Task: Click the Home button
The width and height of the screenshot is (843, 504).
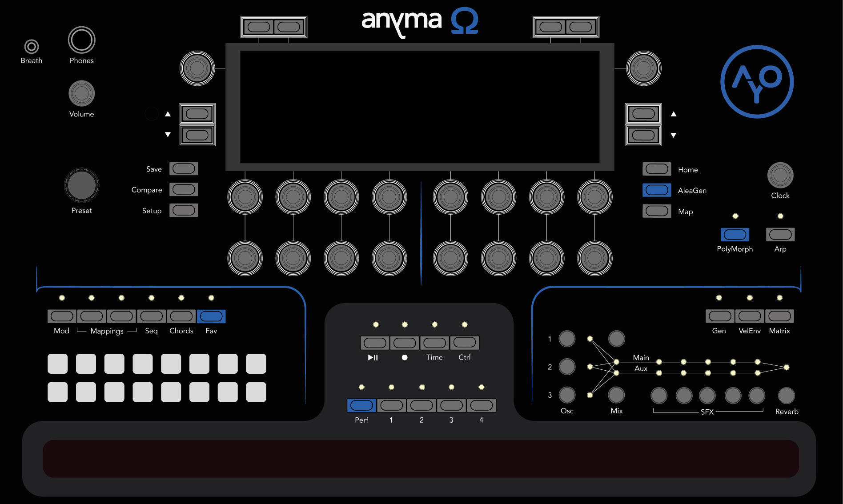Action: [x=657, y=169]
